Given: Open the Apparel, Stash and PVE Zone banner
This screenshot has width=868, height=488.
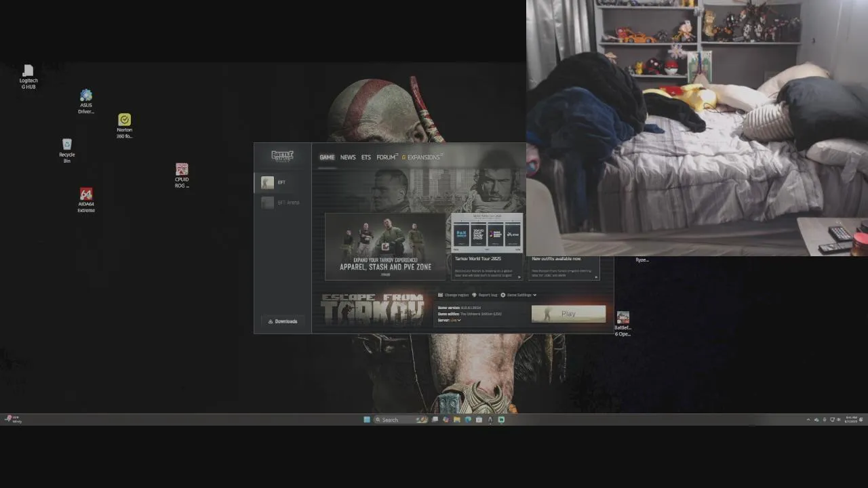Looking at the screenshot, I should tap(386, 247).
